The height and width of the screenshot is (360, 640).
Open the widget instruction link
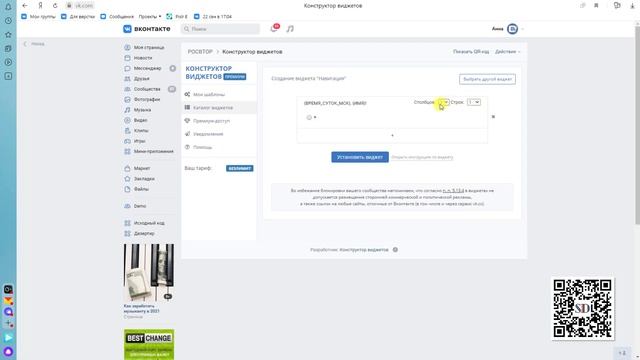(422, 157)
